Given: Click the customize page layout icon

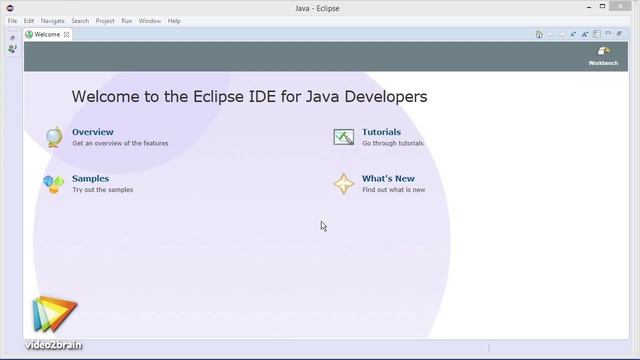Looking at the screenshot, I should (597, 34).
